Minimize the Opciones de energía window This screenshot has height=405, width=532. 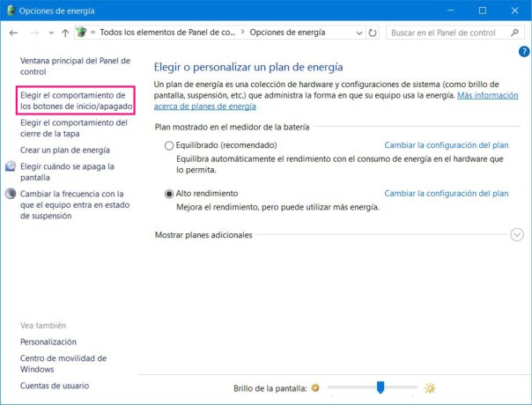coord(451,11)
